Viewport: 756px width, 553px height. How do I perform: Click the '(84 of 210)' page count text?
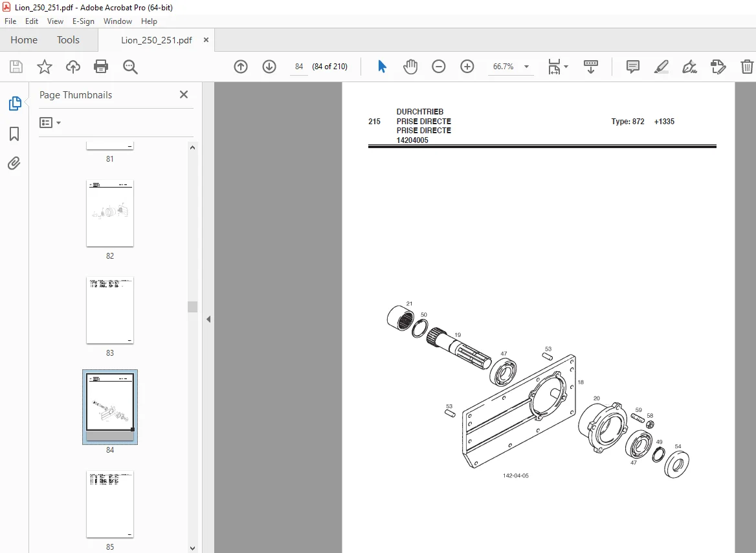click(330, 67)
